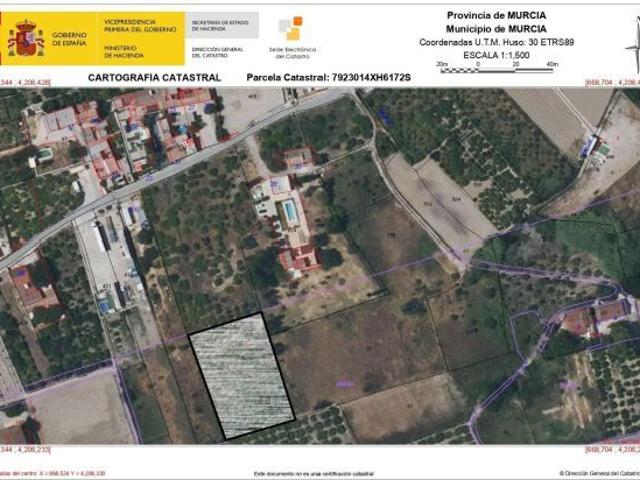Viewport: 640px width, 480px height.
Task: Select the highlighted black-outlined parcel
Action: point(241,376)
